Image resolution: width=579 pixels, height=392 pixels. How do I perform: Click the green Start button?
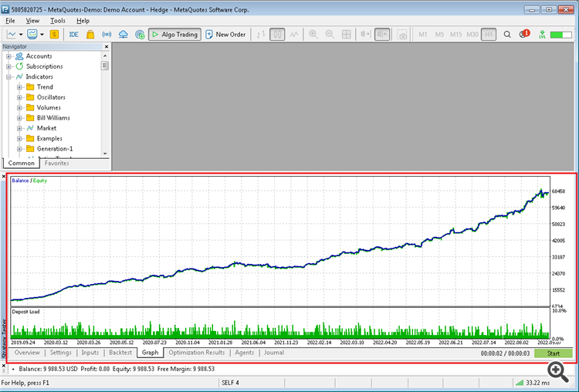pyautogui.click(x=554, y=353)
